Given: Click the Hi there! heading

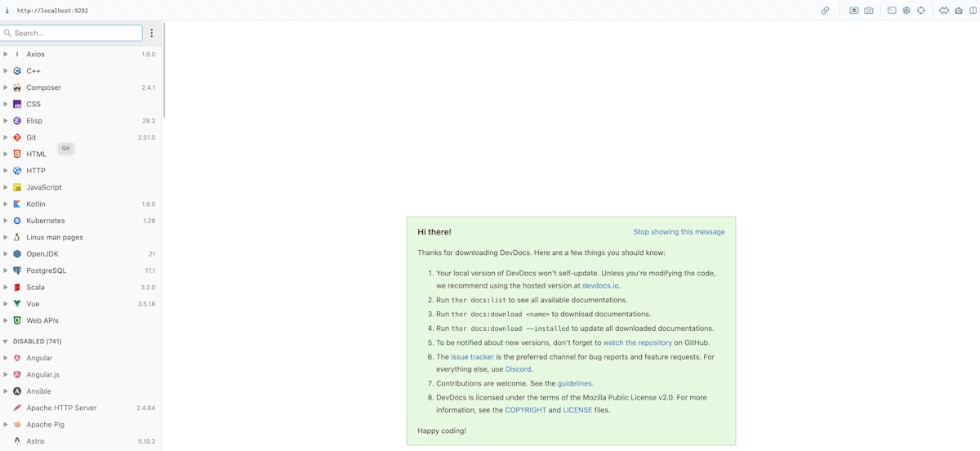Looking at the screenshot, I should coord(434,232).
